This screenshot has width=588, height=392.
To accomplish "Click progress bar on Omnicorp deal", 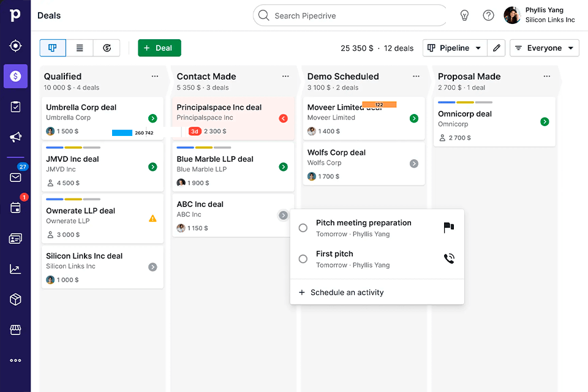I will coord(465,102).
